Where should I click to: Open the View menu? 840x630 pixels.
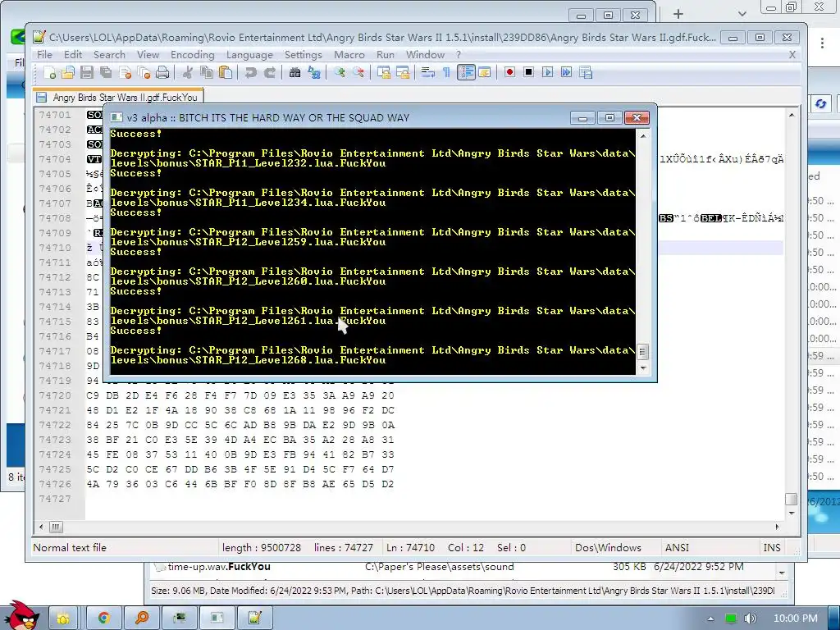coord(148,55)
